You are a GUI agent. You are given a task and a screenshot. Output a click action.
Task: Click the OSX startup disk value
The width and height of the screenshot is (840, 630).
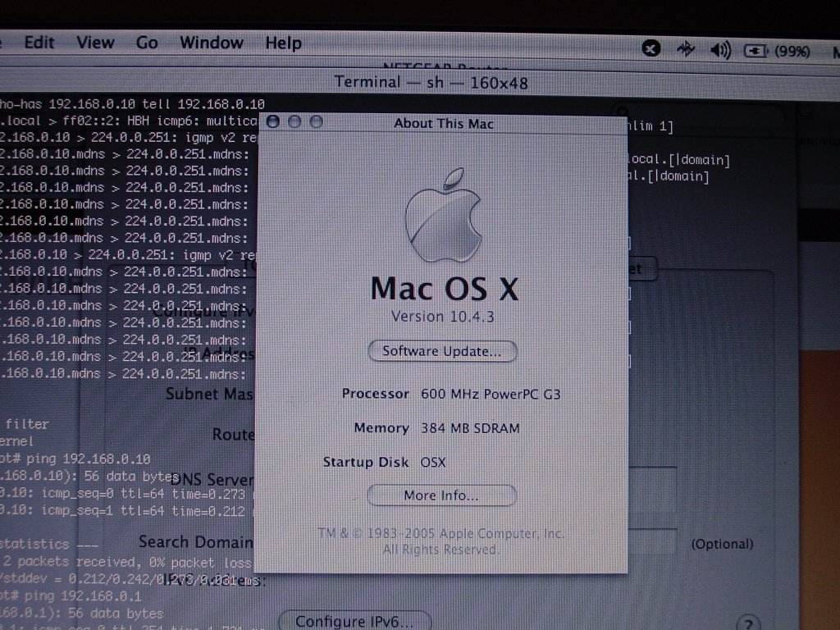[x=433, y=462]
